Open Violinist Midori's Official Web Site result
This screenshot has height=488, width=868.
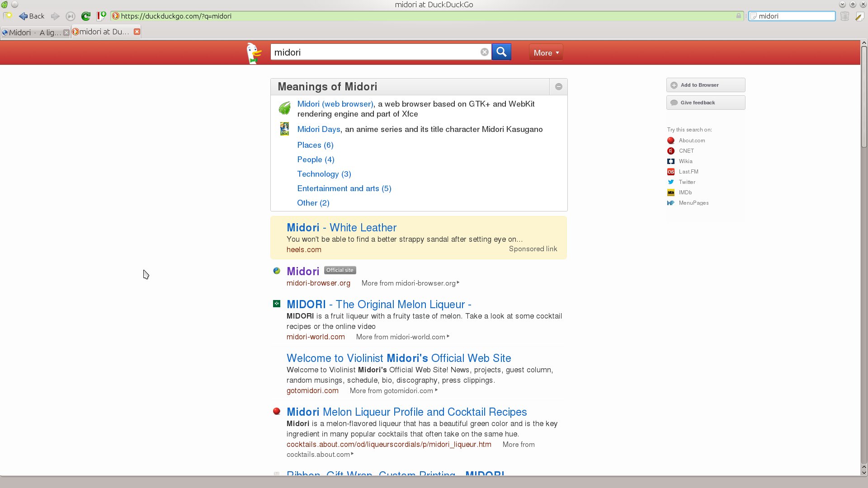399,358
